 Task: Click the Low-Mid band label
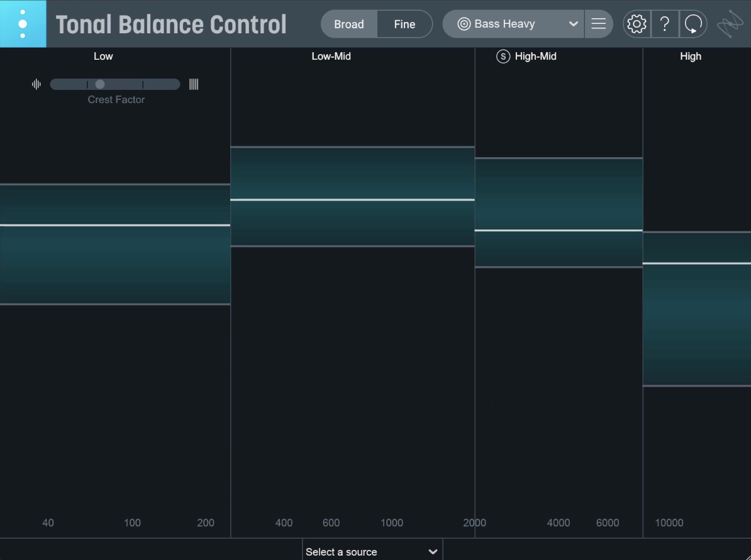pos(331,56)
